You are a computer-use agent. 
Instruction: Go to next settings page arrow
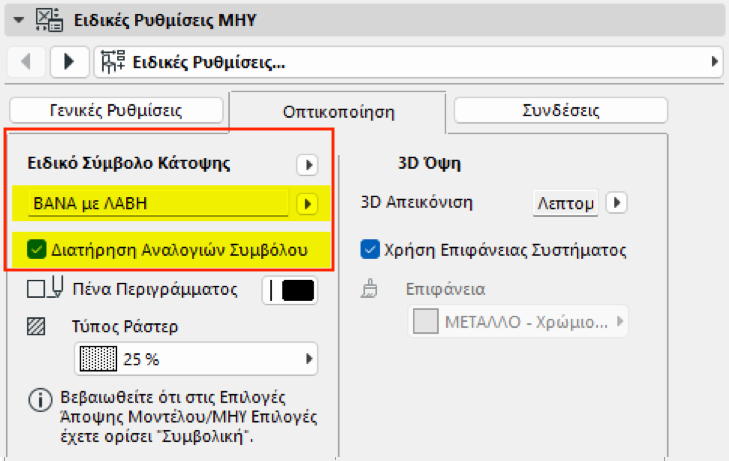coord(69,62)
